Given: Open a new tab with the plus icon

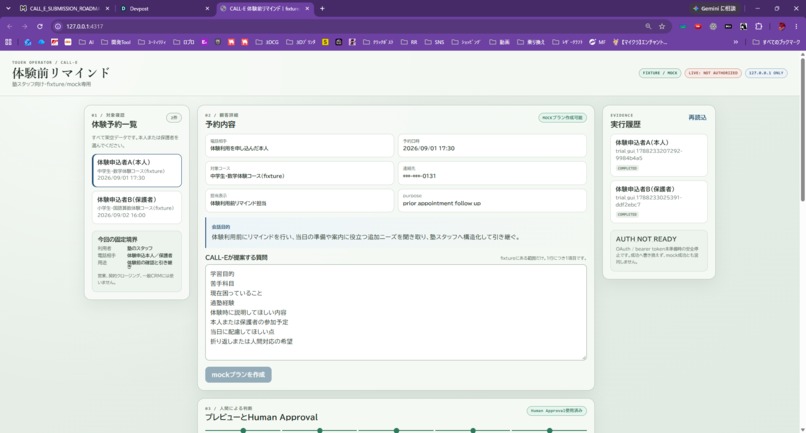Looking at the screenshot, I should (322, 8).
